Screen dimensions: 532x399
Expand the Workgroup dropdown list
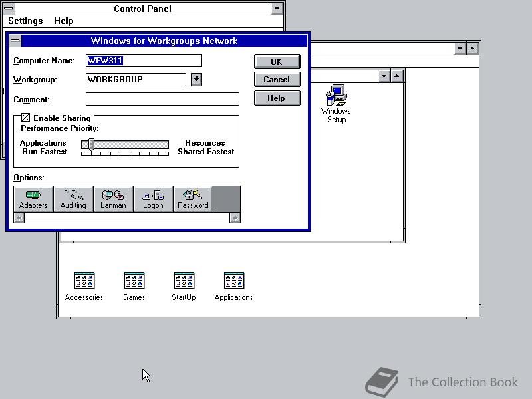click(x=196, y=80)
